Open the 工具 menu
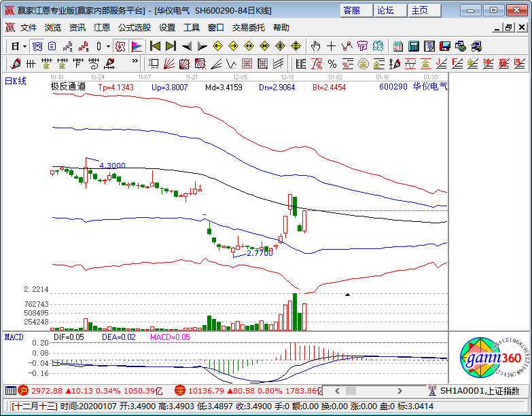 pyautogui.click(x=192, y=28)
